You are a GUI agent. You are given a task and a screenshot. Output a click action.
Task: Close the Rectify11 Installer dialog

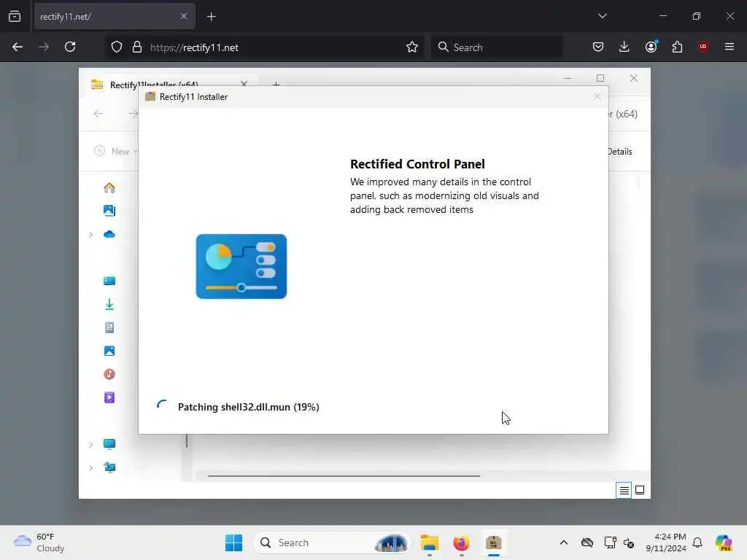pyautogui.click(x=597, y=97)
